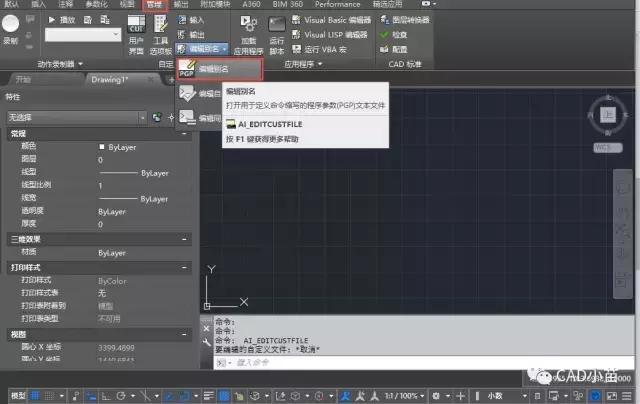640x404 pixels.
Task: Click the clean screen icon in status bar
Action: pyautogui.click(x=611, y=396)
